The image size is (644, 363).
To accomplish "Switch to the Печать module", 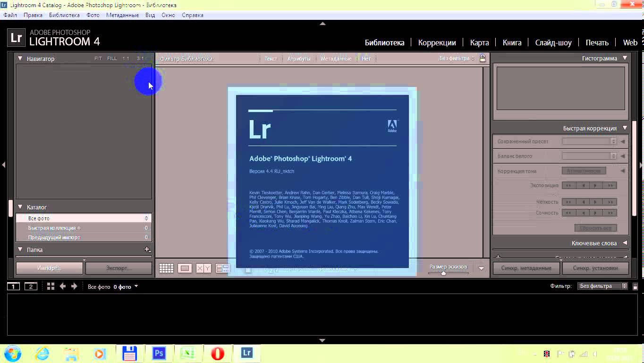I will [597, 43].
